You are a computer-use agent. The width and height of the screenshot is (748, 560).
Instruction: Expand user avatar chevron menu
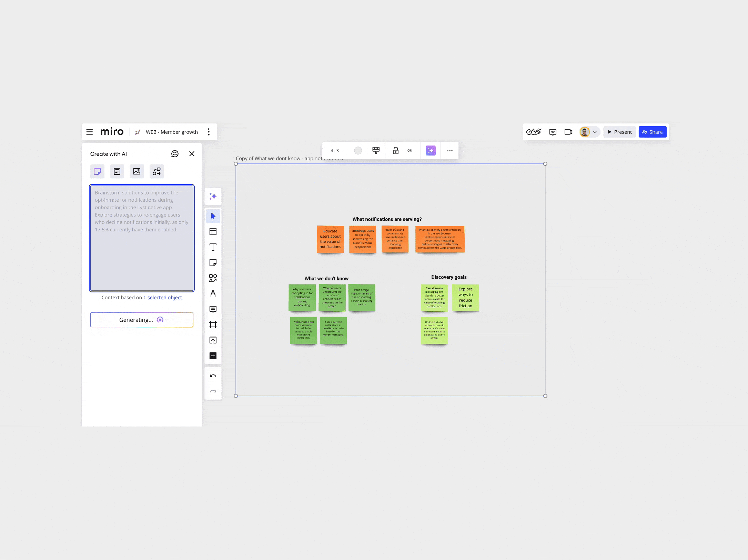coord(595,132)
